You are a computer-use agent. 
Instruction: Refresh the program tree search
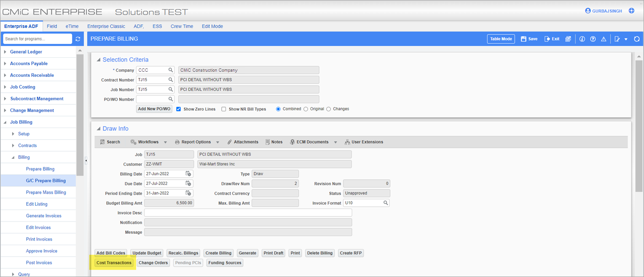click(78, 39)
